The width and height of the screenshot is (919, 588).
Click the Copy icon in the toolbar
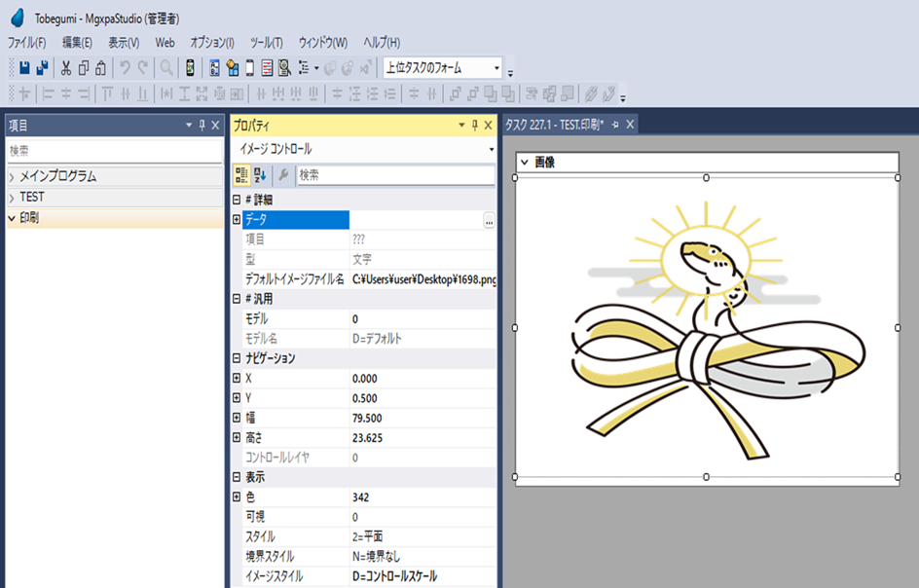coord(84,68)
